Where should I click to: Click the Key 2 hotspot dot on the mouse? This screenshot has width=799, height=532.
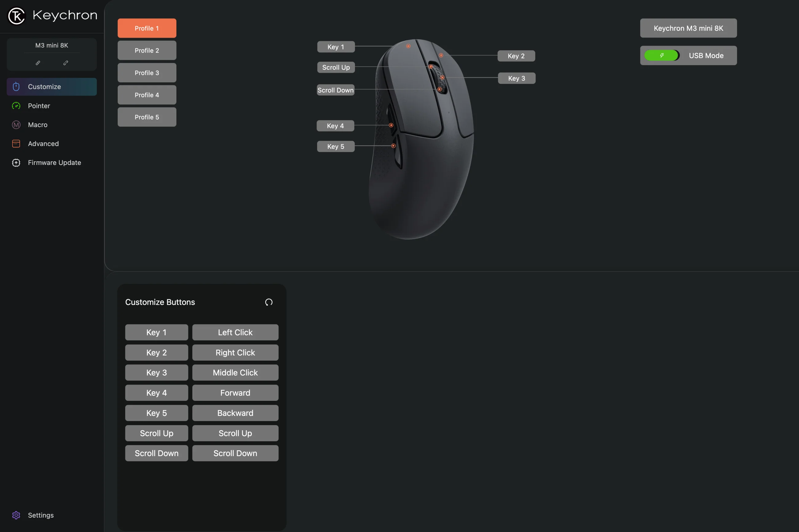click(x=441, y=55)
